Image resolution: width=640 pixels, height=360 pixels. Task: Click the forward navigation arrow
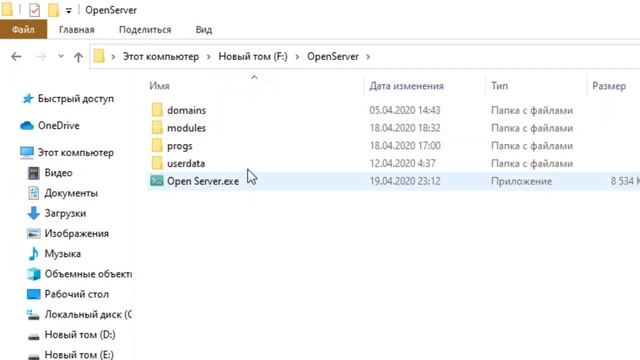pyautogui.click(x=41, y=57)
